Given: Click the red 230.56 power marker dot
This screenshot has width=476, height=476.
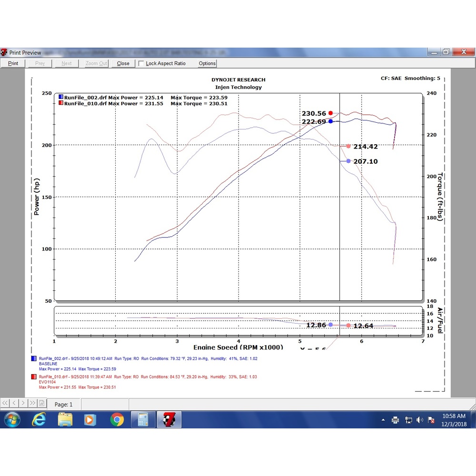Looking at the screenshot, I should [331, 113].
